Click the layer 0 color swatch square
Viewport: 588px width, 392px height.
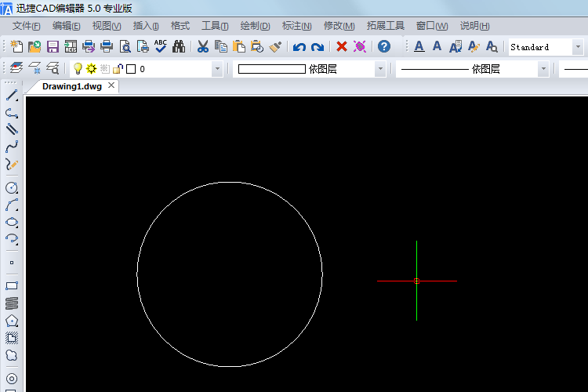(x=131, y=69)
